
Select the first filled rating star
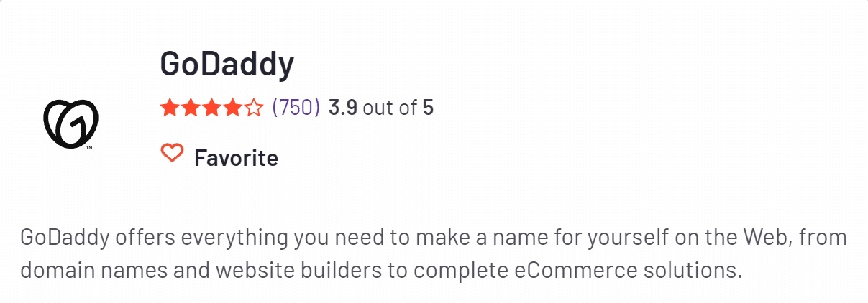[170, 108]
